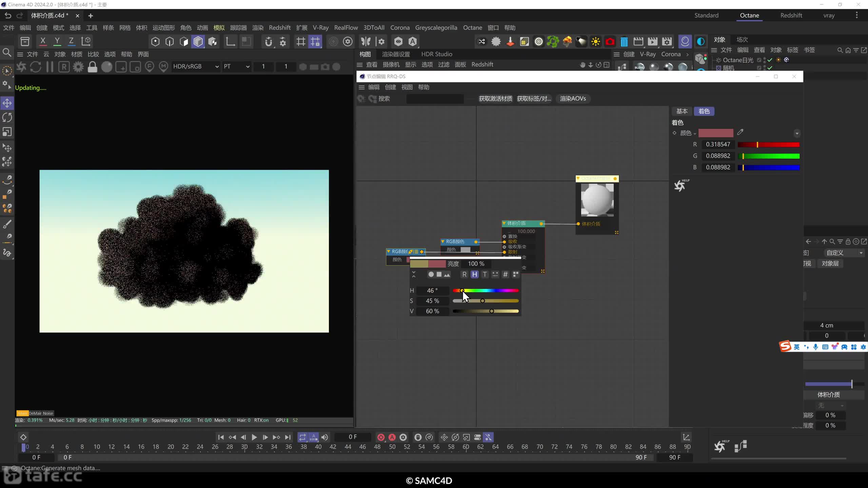Click the snap magnet icon in toolbar
This screenshot has width=868, height=488.
point(268,42)
